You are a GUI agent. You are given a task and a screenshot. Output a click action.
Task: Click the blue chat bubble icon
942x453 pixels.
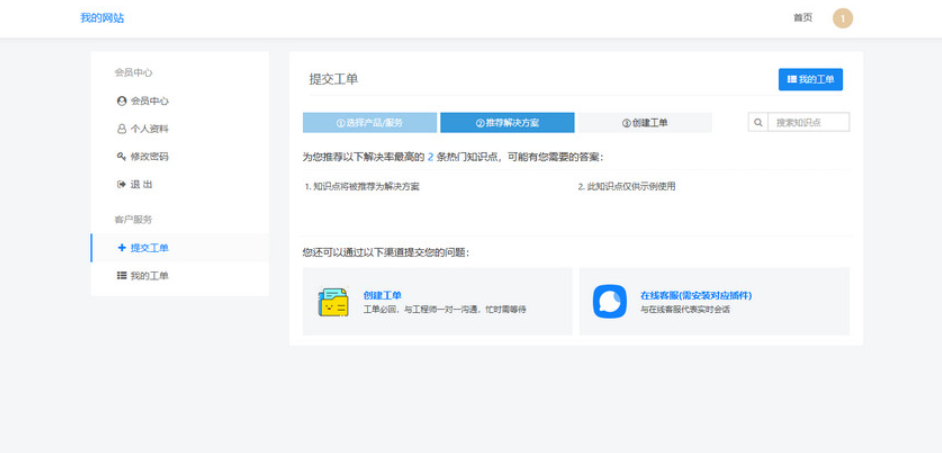pyautogui.click(x=609, y=301)
